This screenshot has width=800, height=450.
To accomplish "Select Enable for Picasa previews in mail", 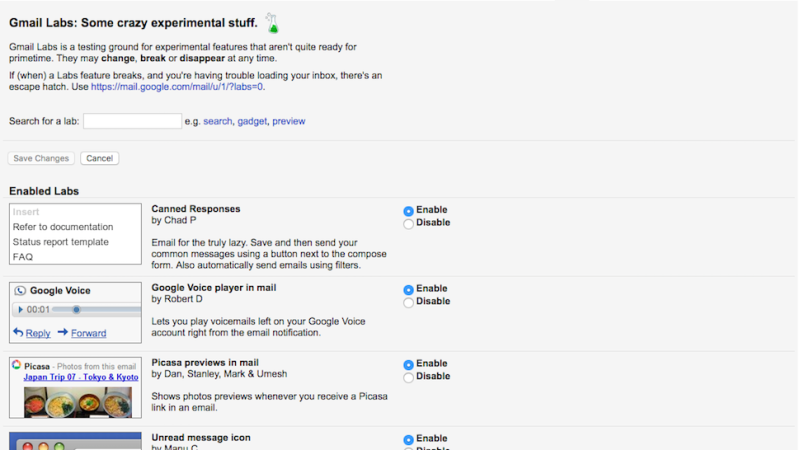I will click(x=408, y=364).
